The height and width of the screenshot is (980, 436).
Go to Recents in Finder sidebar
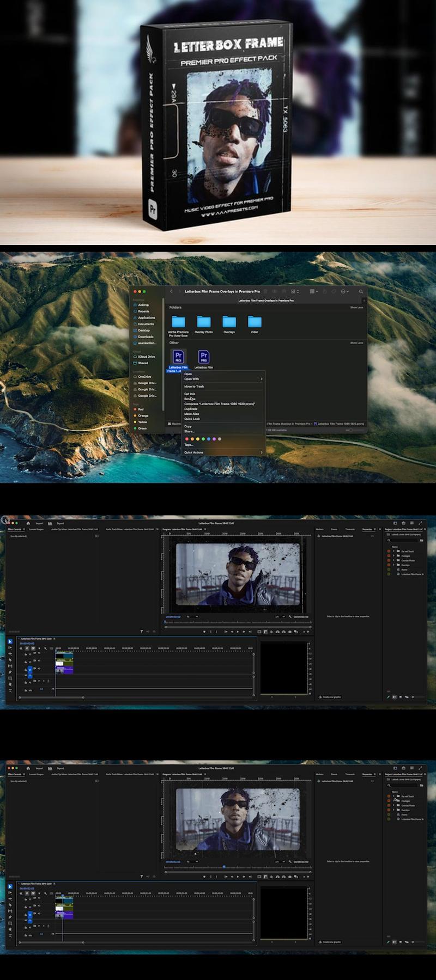click(141, 311)
